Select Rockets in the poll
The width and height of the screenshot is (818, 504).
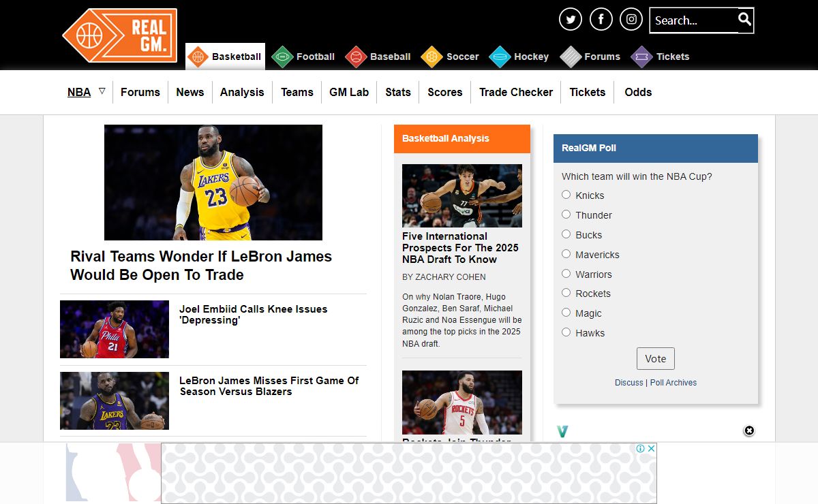566,293
